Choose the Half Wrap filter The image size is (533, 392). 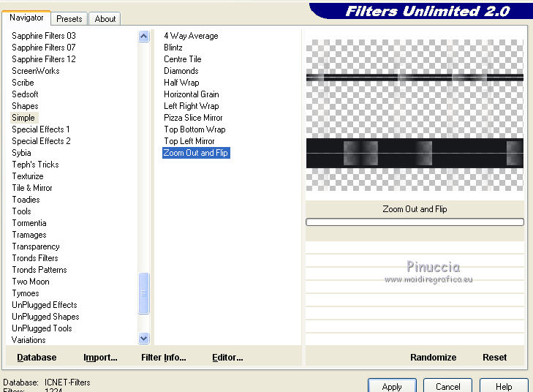point(181,83)
